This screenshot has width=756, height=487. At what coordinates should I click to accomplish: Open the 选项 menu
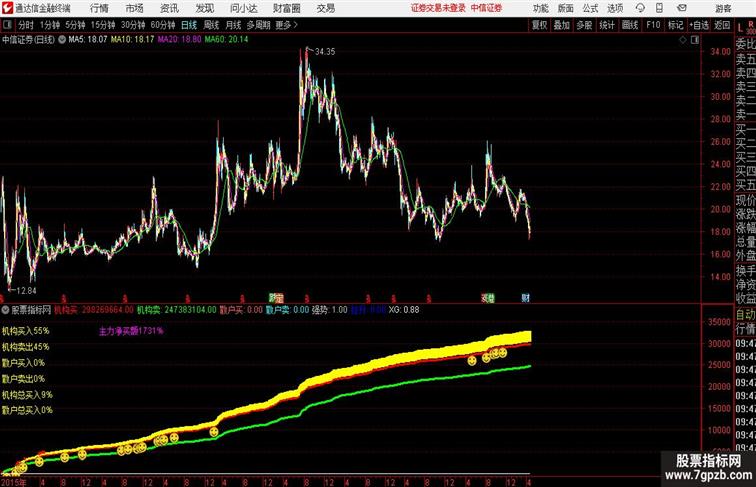pyautogui.click(x=615, y=8)
